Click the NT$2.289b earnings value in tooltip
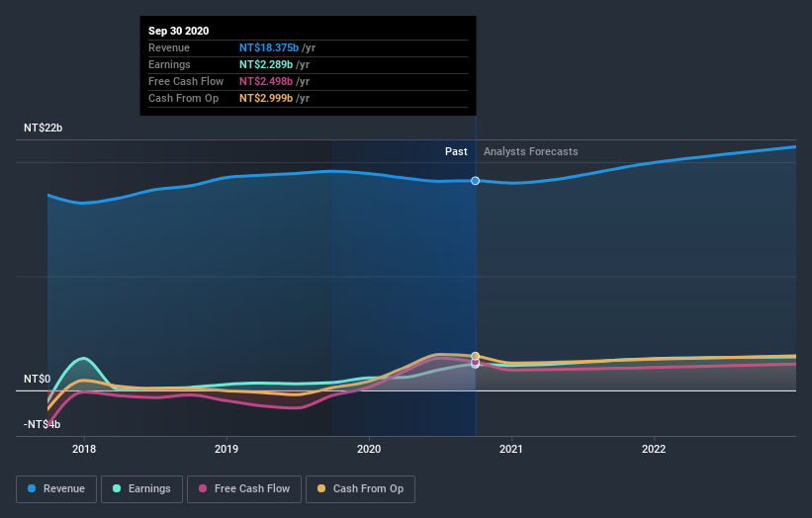The width and height of the screenshot is (812, 518). (x=266, y=64)
